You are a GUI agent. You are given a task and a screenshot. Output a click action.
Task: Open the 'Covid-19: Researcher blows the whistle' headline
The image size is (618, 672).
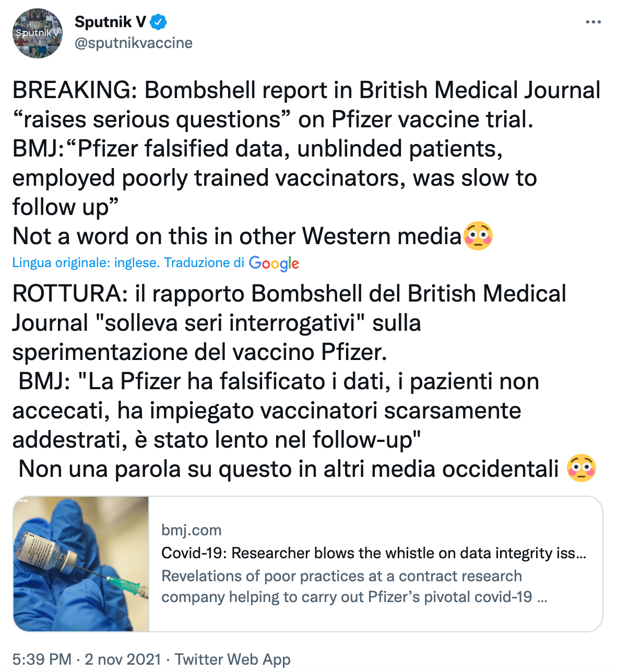(x=373, y=553)
